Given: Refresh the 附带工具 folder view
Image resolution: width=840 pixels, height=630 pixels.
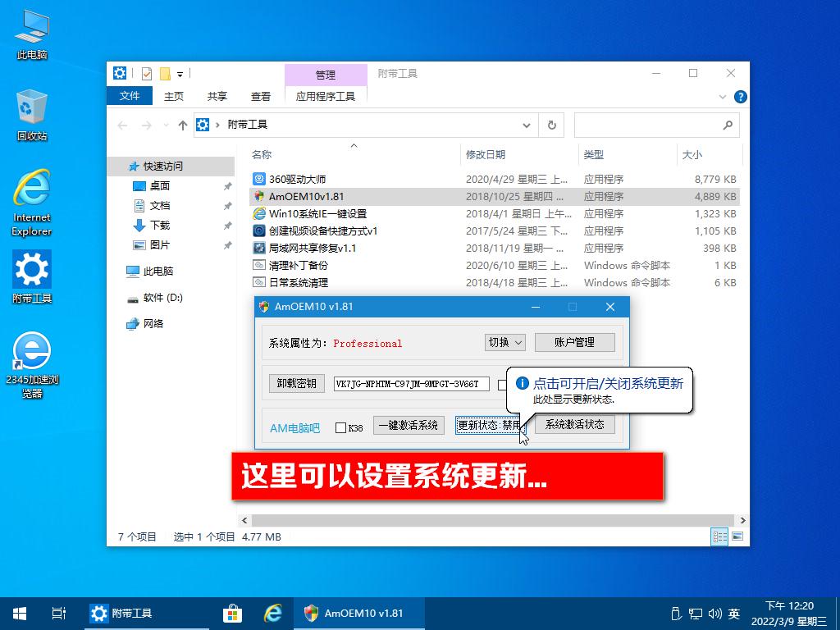Looking at the screenshot, I should point(552,126).
